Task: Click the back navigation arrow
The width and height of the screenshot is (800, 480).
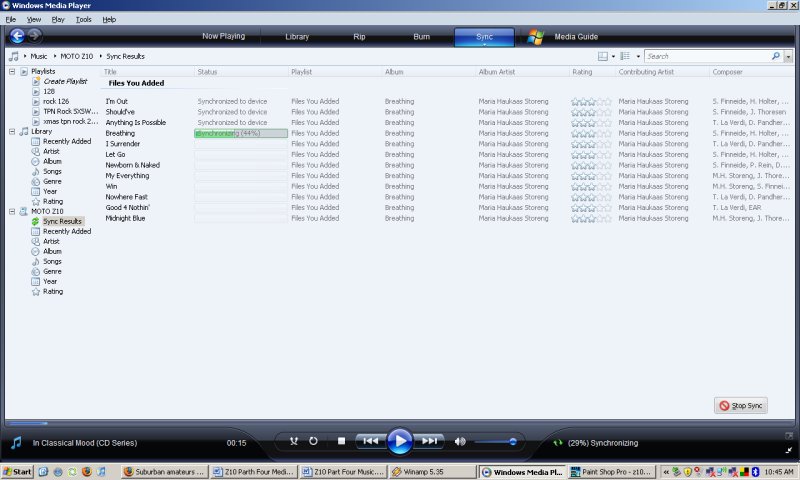Action: [x=16, y=36]
